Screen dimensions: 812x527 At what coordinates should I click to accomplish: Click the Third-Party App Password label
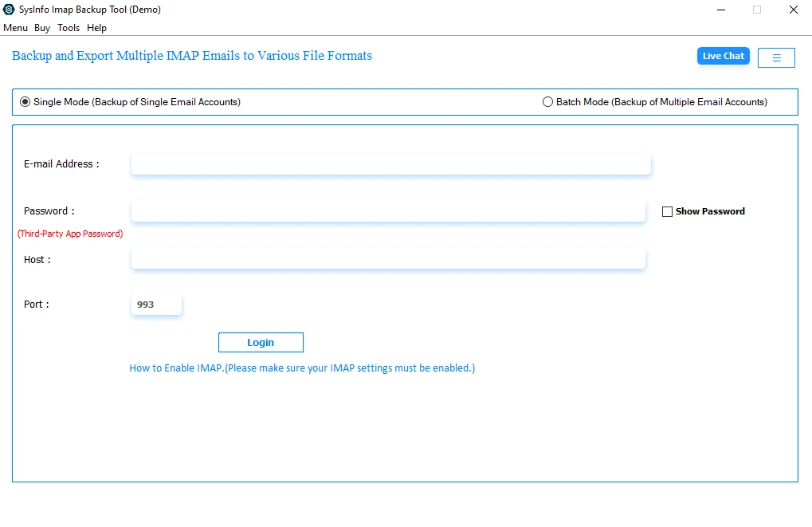[70, 234]
